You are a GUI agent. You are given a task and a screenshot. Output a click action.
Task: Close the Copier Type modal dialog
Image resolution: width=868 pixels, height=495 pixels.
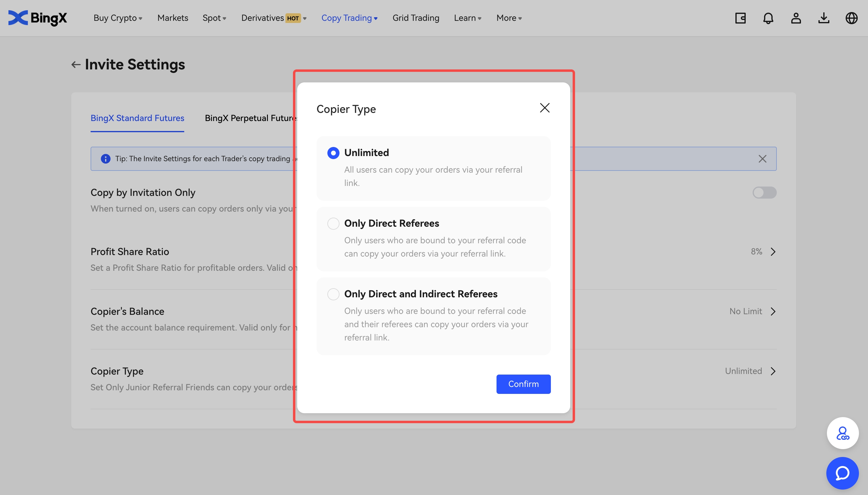[x=545, y=108]
